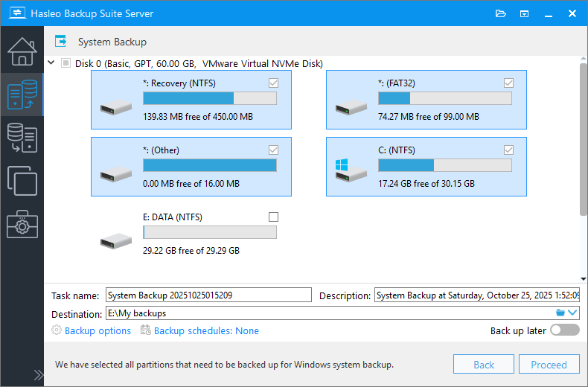Check the E: DATA (NTFS) partition checkbox
The height and width of the screenshot is (387, 588).
pyautogui.click(x=273, y=217)
